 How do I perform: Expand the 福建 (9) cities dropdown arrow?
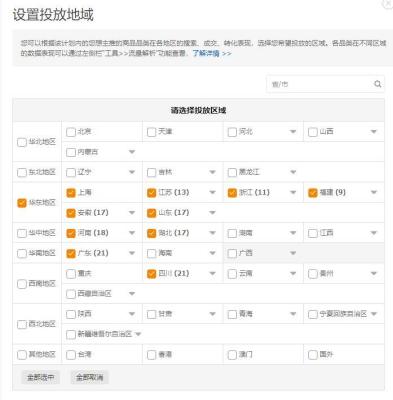point(374,192)
